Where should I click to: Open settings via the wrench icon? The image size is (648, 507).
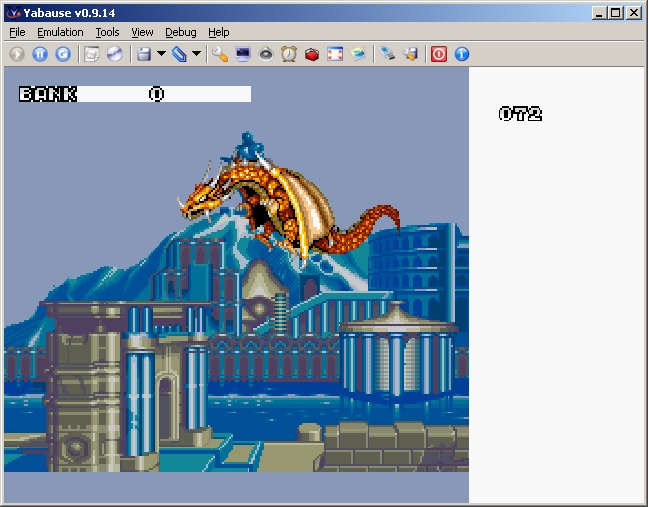coord(220,54)
